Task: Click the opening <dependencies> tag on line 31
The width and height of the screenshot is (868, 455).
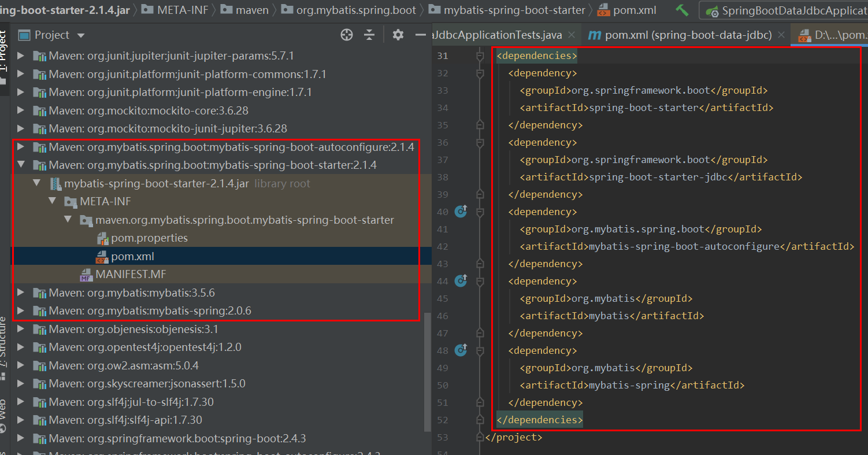Action: tap(537, 56)
